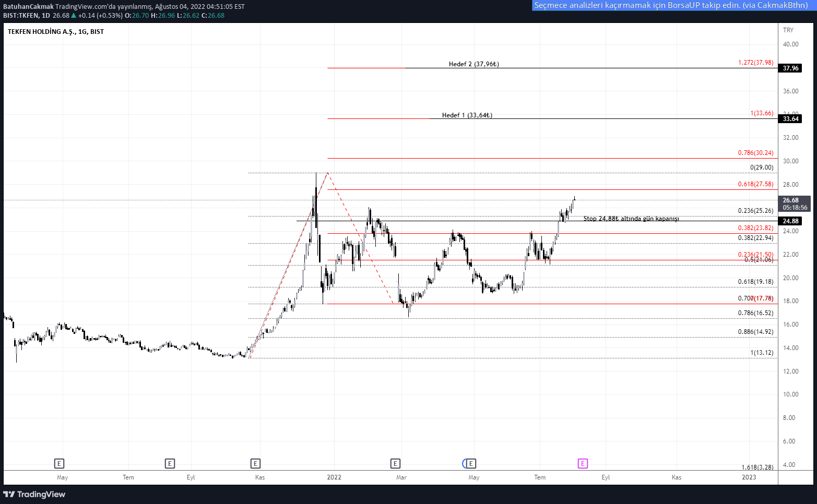
Task: Click the green up-triangle price change indicator
Action: coord(74,15)
